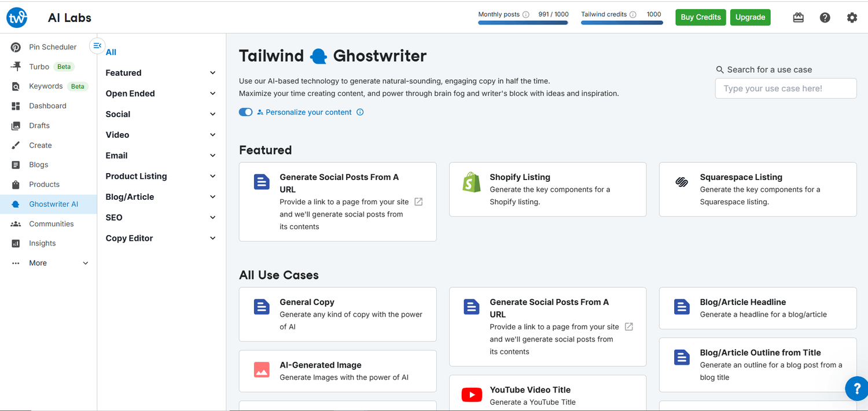Image resolution: width=868 pixels, height=411 pixels.
Task: Click the Blogs document icon
Action: (x=16, y=165)
